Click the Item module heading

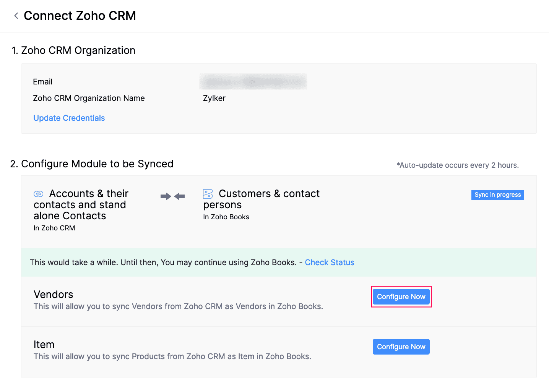(44, 345)
